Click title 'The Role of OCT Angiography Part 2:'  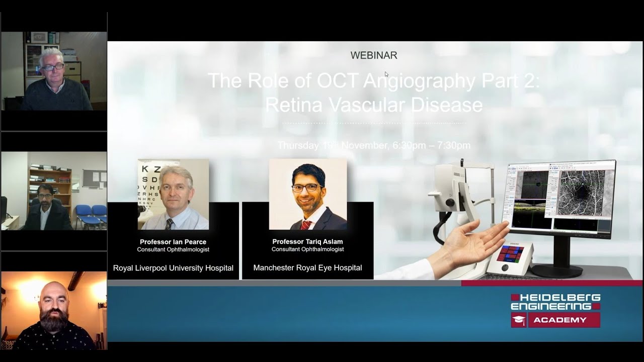pos(373,81)
